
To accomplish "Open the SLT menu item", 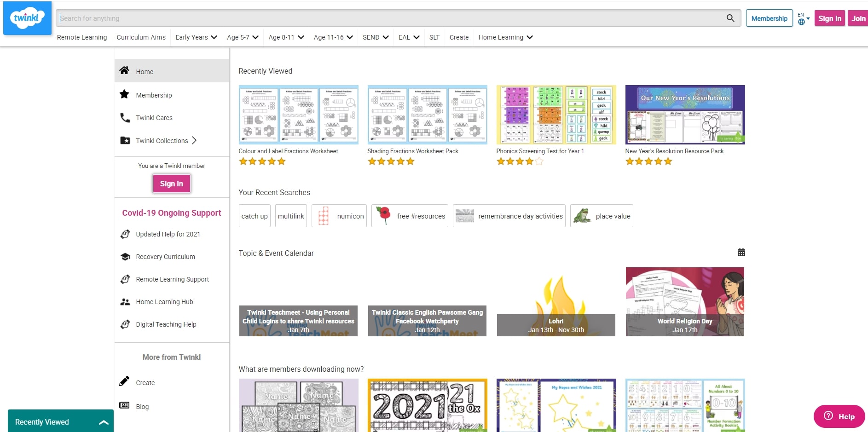I will point(434,37).
